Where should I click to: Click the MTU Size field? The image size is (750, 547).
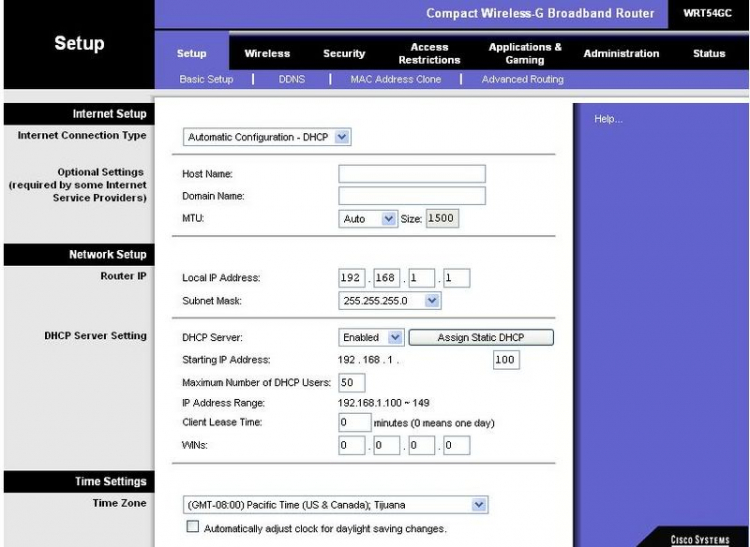[x=442, y=219]
